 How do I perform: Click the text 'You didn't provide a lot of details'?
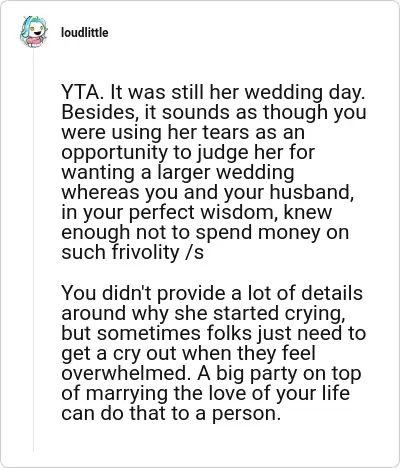point(212,293)
